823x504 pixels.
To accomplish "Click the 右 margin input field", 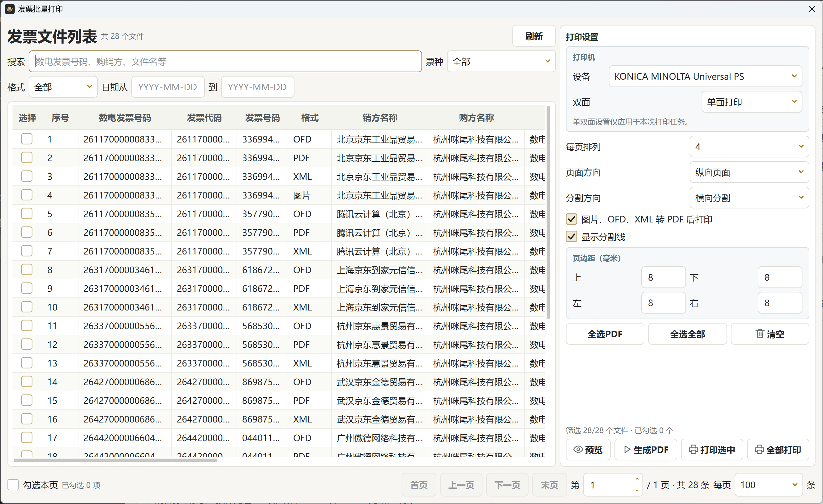I will (x=780, y=303).
